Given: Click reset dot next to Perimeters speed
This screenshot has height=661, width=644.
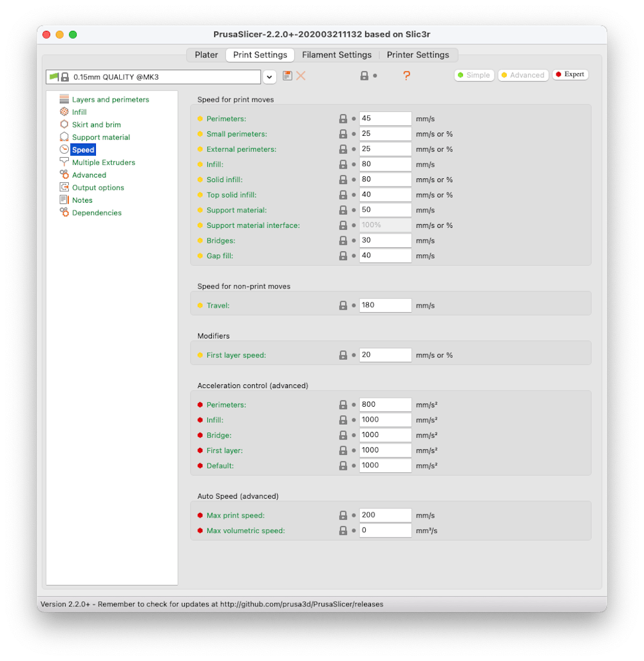Looking at the screenshot, I should (354, 119).
